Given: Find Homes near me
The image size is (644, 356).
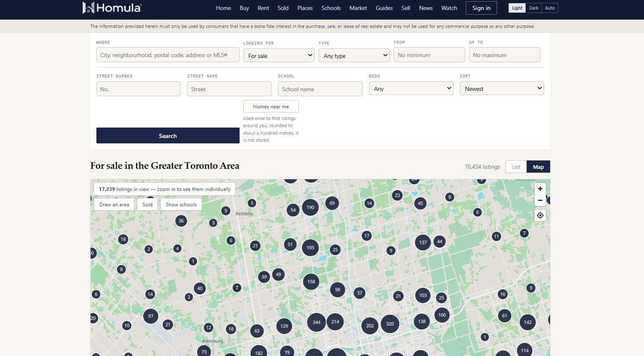Looking at the screenshot, I should pyautogui.click(x=271, y=106).
